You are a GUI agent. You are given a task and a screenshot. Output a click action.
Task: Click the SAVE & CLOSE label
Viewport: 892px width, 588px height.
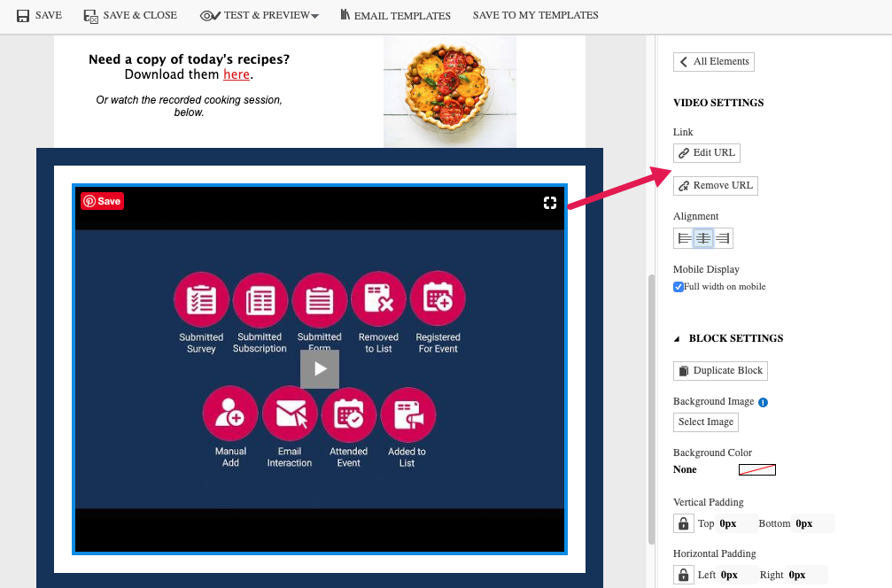tap(140, 15)
